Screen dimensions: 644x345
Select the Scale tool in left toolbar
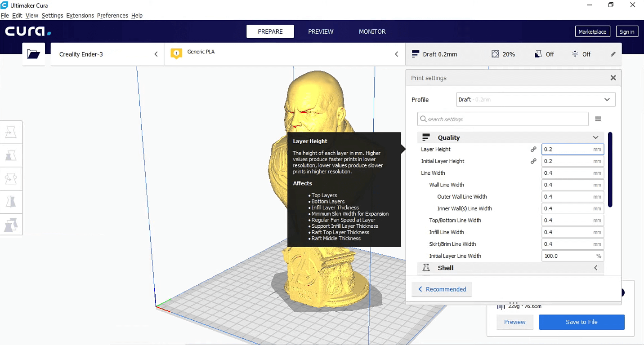[11, 155]
